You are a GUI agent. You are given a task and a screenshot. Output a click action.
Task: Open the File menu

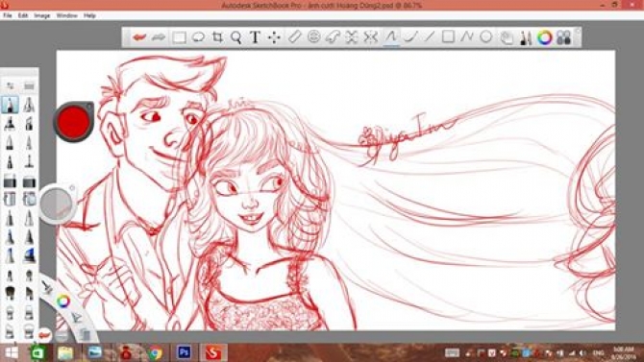point(8,15)
